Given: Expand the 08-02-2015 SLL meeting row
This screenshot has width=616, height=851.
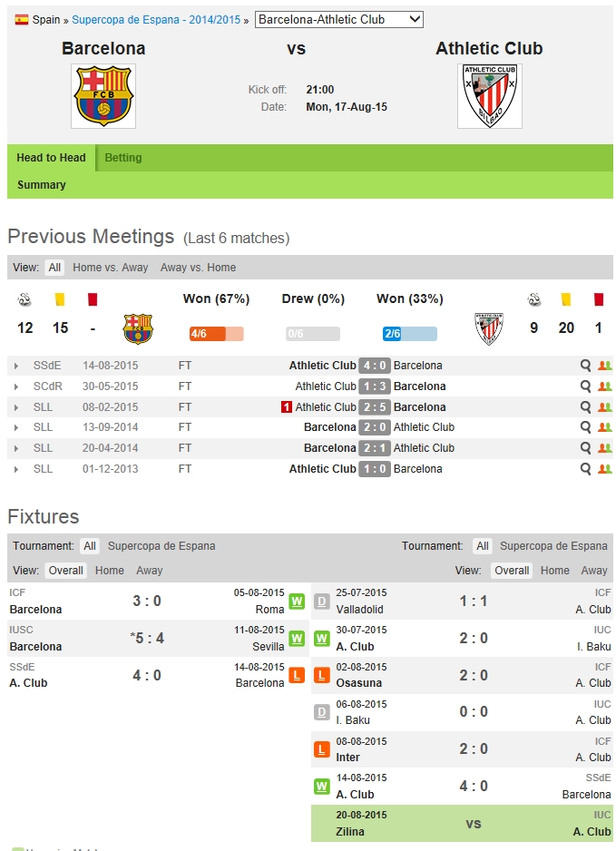Looking at the screenshot, I should pyautogui.click(x=16, y=407).
